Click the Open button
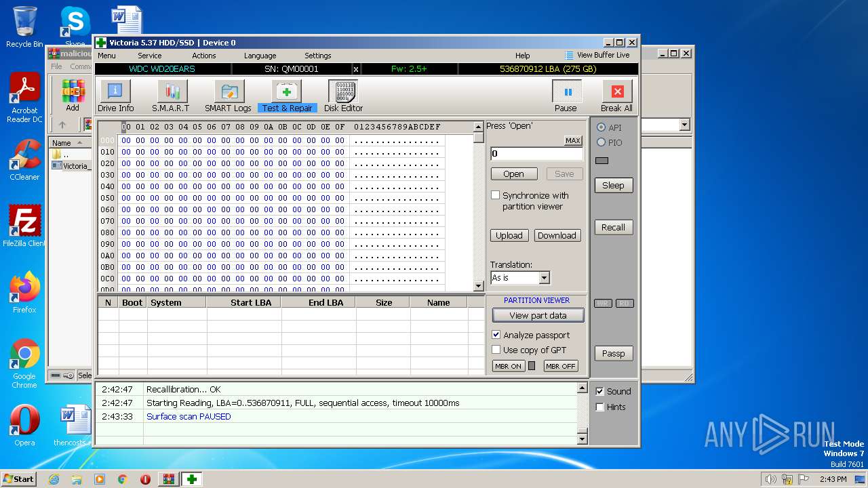The image size is (868, 488). pyautogui.click(x=513, y=174)
